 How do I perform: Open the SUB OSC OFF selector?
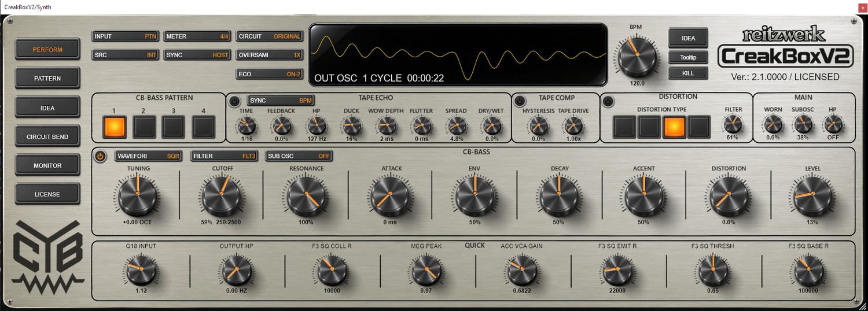[x=299, y=156]
